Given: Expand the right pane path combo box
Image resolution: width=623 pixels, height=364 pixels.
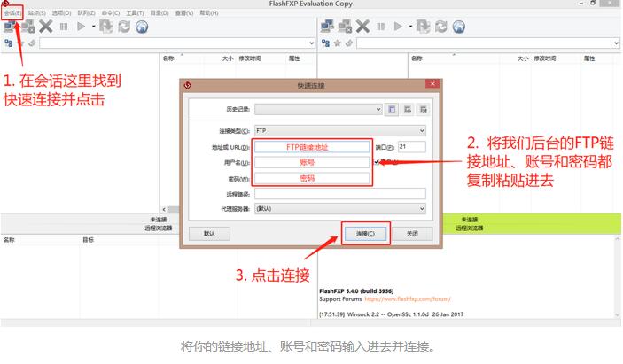Looking at the screenshot, I should [x=616, y=43].
